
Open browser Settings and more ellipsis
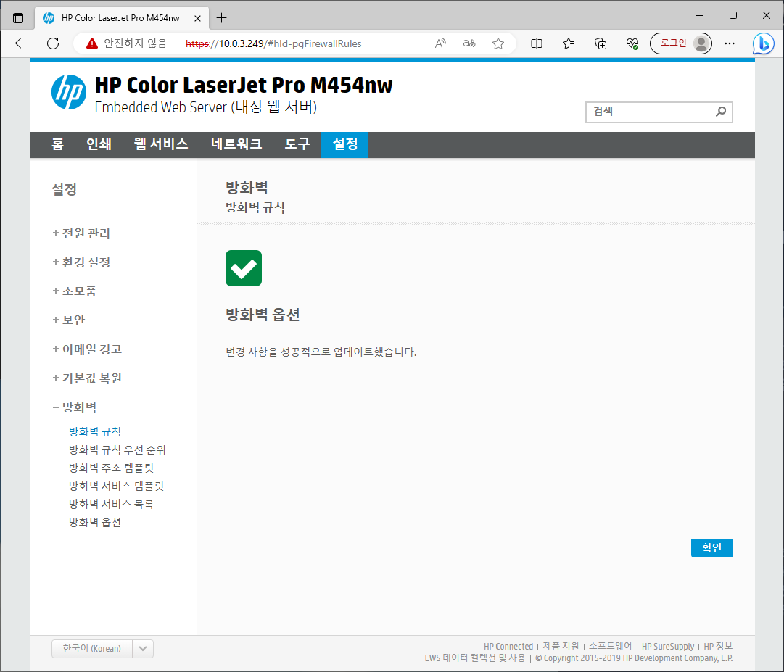(x=730, y=43)
